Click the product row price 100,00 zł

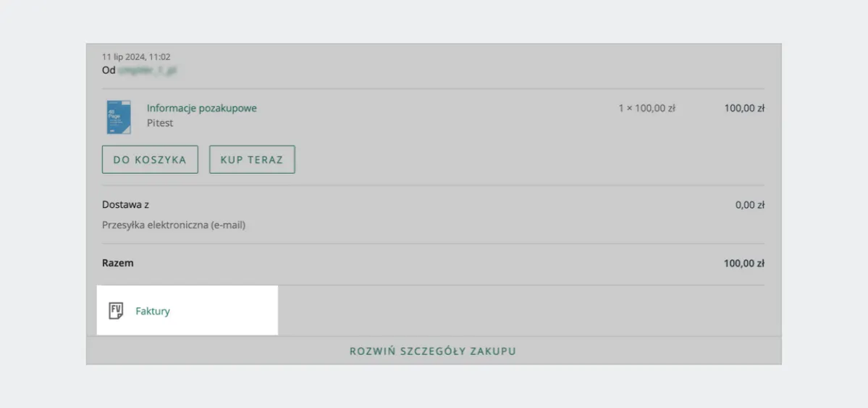[744, 109]
